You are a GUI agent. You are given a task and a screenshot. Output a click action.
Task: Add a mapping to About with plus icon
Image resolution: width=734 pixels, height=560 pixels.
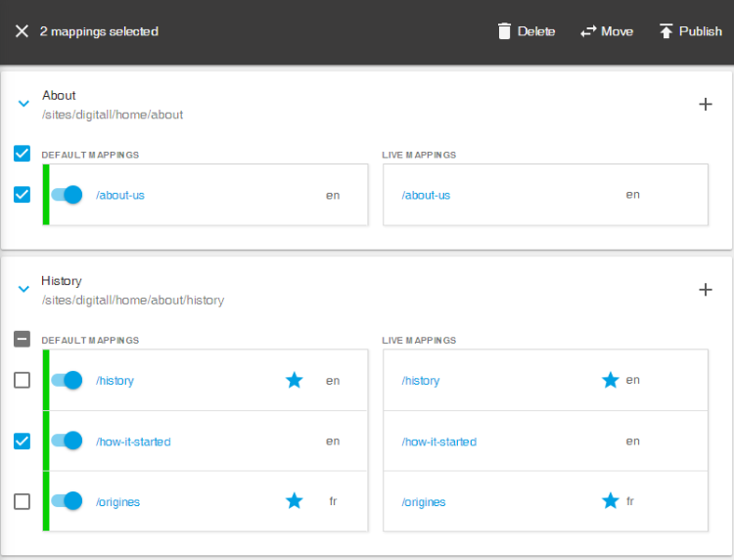pos(706,104)
